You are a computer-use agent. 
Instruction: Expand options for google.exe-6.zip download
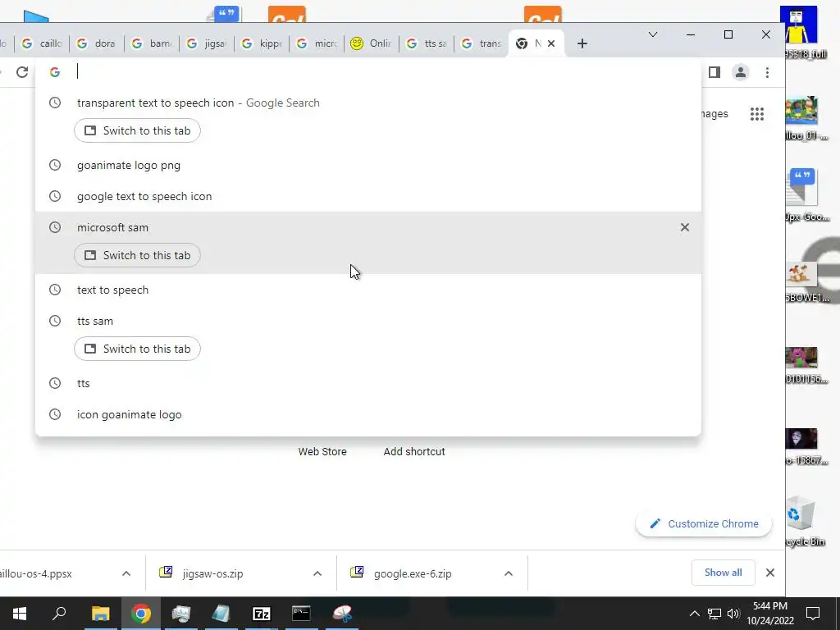click(509, 573)
